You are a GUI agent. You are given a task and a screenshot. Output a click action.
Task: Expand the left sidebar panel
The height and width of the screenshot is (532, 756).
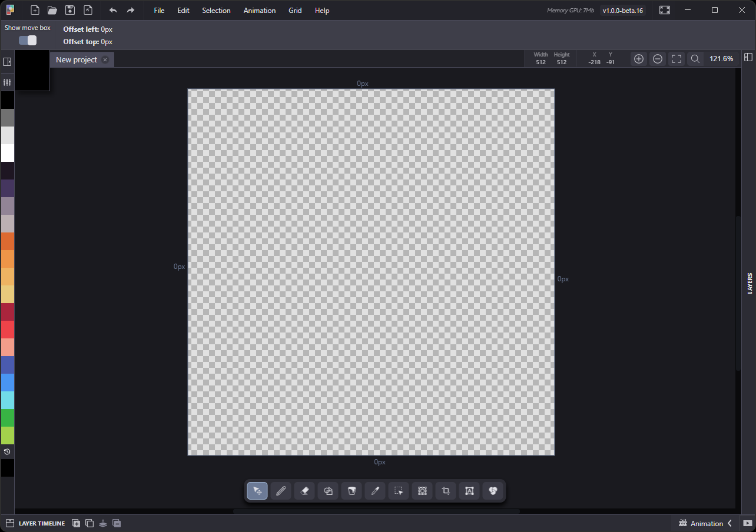7,62
